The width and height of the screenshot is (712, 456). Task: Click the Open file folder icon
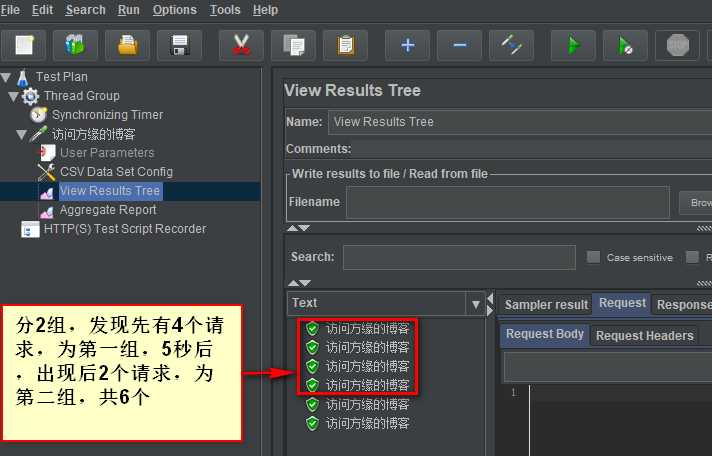pos(128,45)
